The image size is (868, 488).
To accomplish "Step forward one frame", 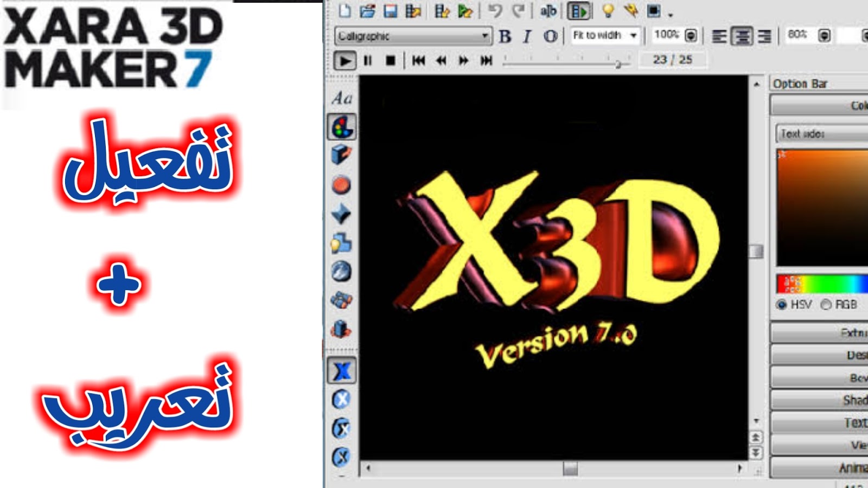I will [464, 60].
